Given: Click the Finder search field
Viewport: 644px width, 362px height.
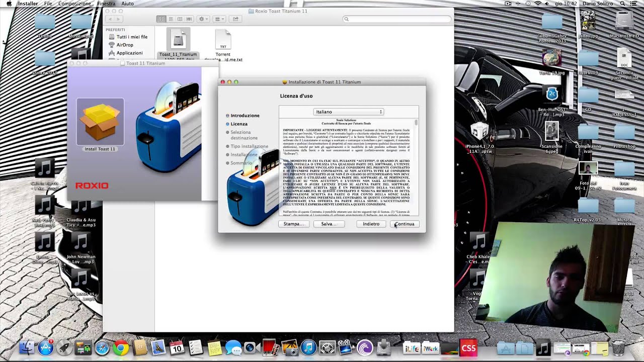Looking at the screenshot, I should pyautogui.click(x=397, y=19).
